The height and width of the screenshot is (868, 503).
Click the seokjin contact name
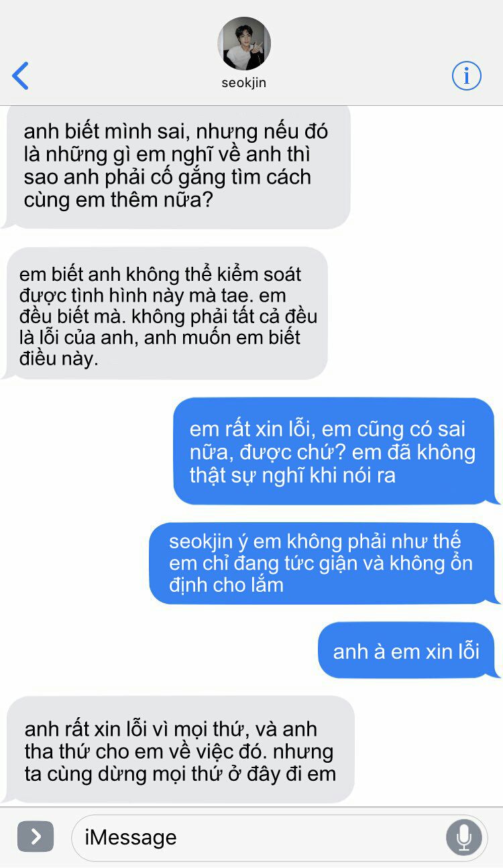pos(244,83)
